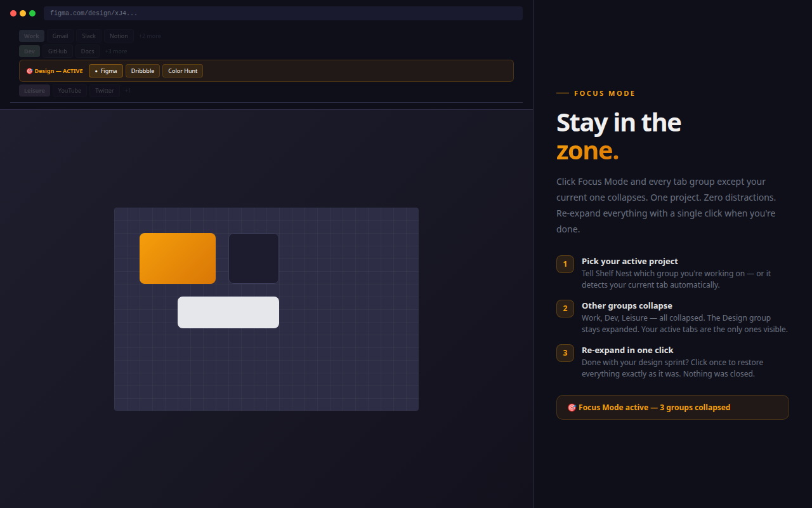The width and height of the screenshot is (812, 508).
Task: Click the step 2 number badge
Action: [565, 309]
